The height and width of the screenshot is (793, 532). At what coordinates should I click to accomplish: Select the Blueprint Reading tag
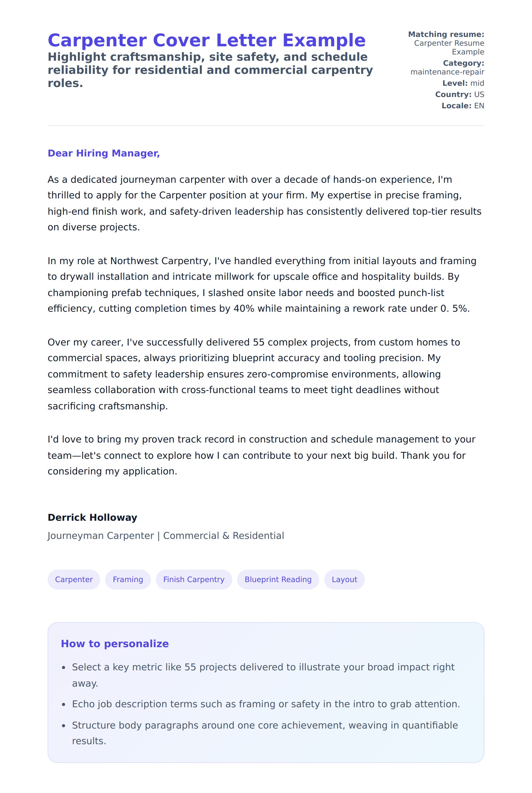click(x=278, y=580)
